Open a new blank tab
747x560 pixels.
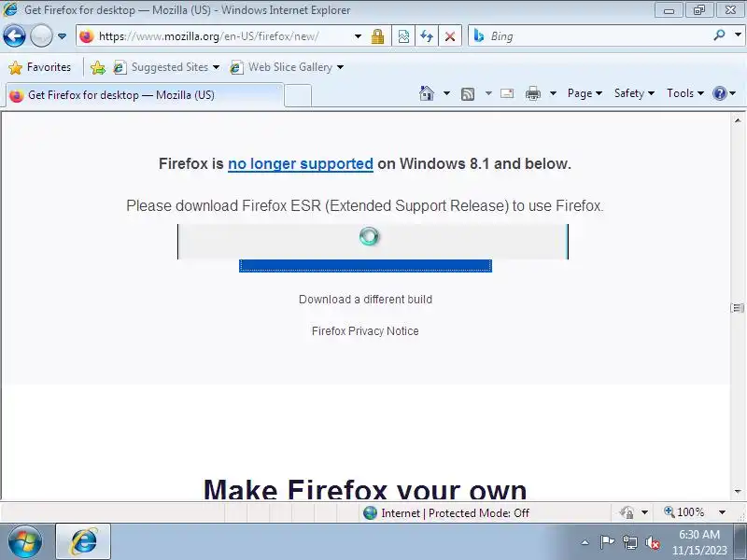pos(298,96)
